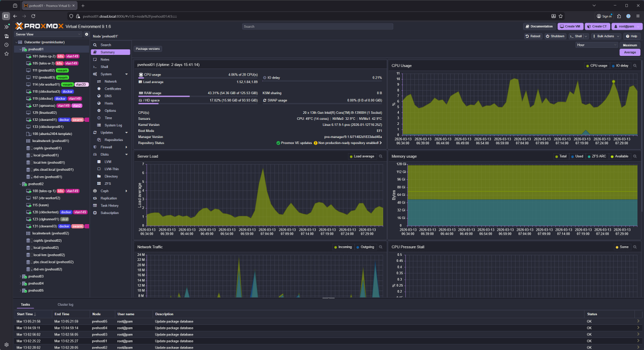Toggle CPU usage legend in CPU Usage chart
Image resolution: width=644 pixels, height=350 pixels.
click(597, 65)
